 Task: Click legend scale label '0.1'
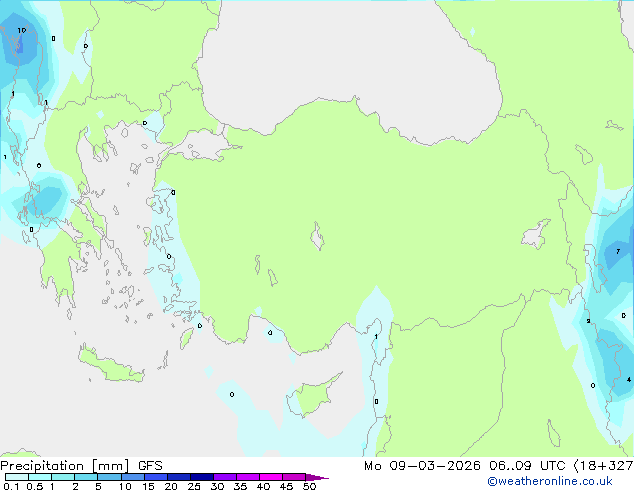(x=11, y=486)
